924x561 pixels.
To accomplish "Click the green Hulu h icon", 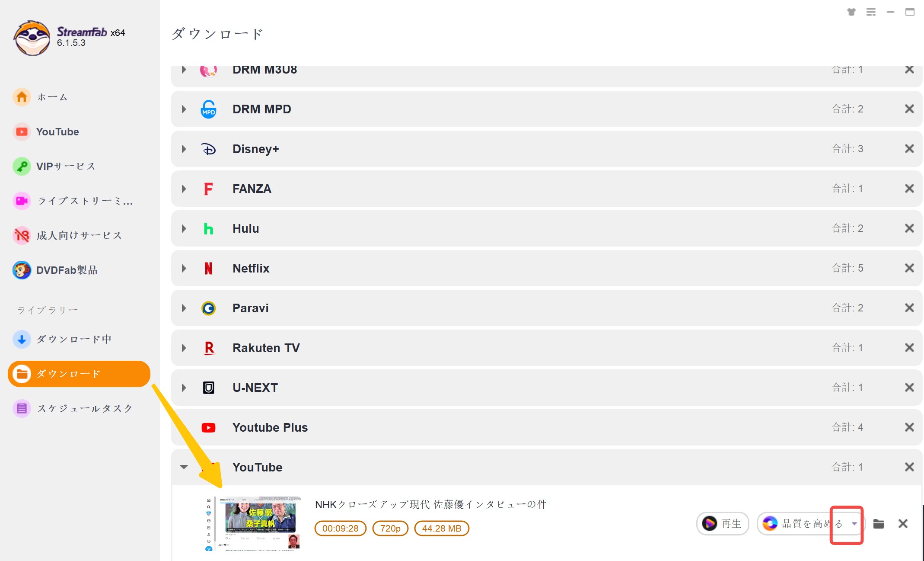I will coord(208,228).
